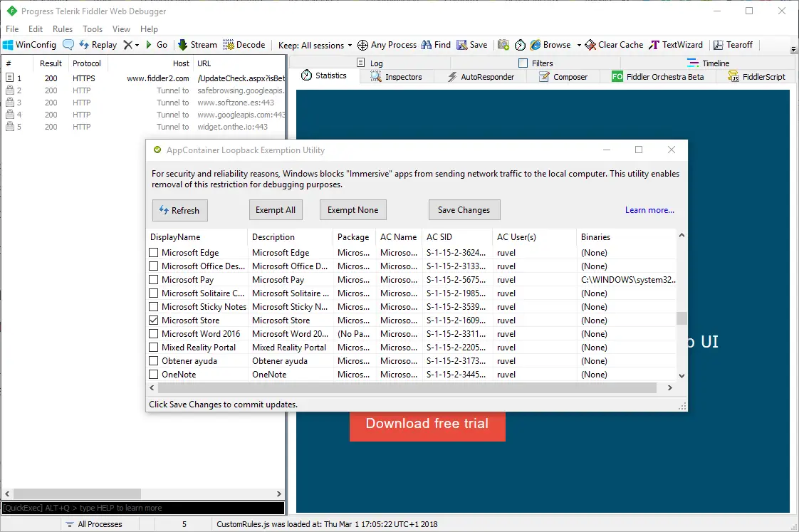This screenshot has height=532, width=799.
Task: Open WinConfig from the toolbar
Action: click(30, 45)
